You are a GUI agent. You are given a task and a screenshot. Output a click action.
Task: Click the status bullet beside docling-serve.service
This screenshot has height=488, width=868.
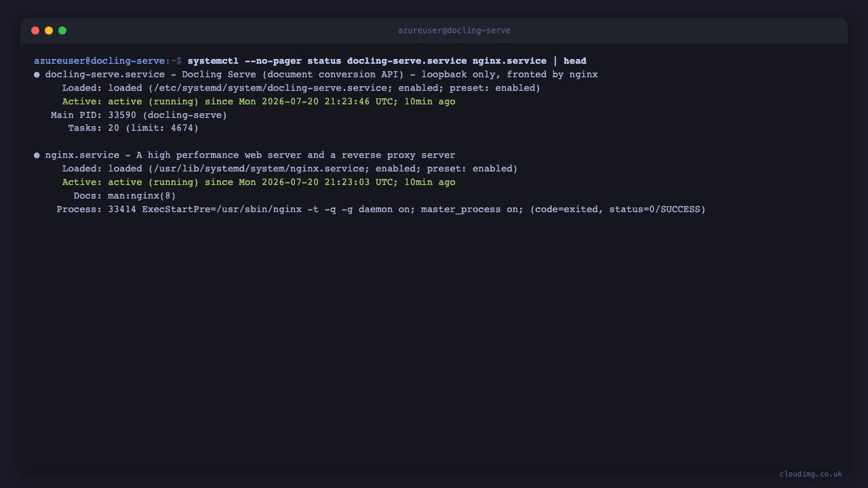pos(37,75)
